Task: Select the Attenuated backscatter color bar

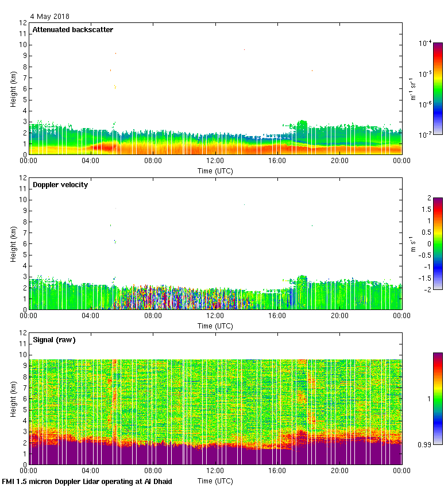Action: [x=438, y=88]
